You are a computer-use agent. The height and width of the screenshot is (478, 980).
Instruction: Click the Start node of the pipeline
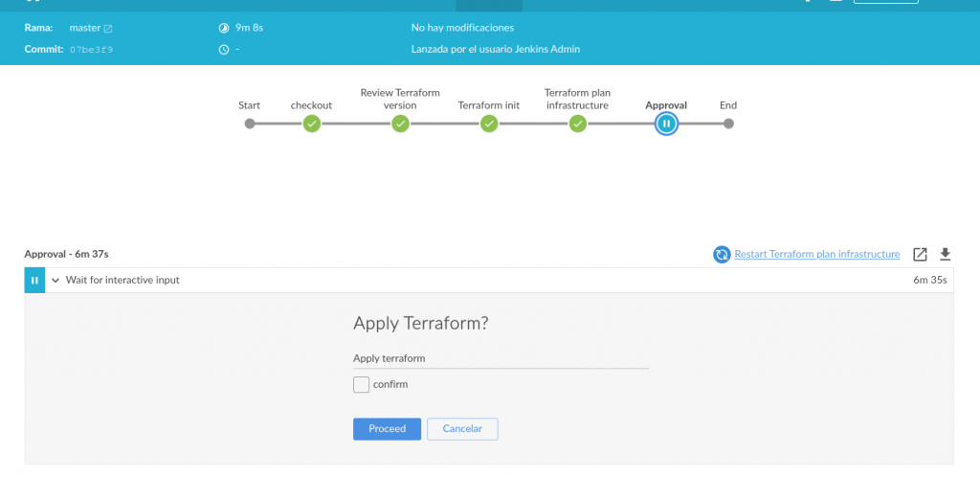[x=250, y=124]
